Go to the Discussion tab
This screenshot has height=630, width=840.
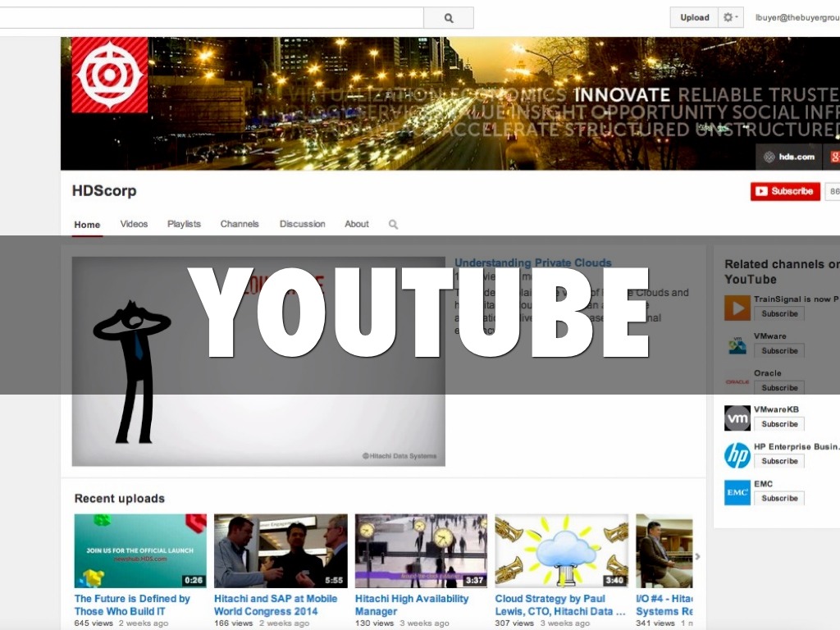pyautogui.click(x=302, y=224)
